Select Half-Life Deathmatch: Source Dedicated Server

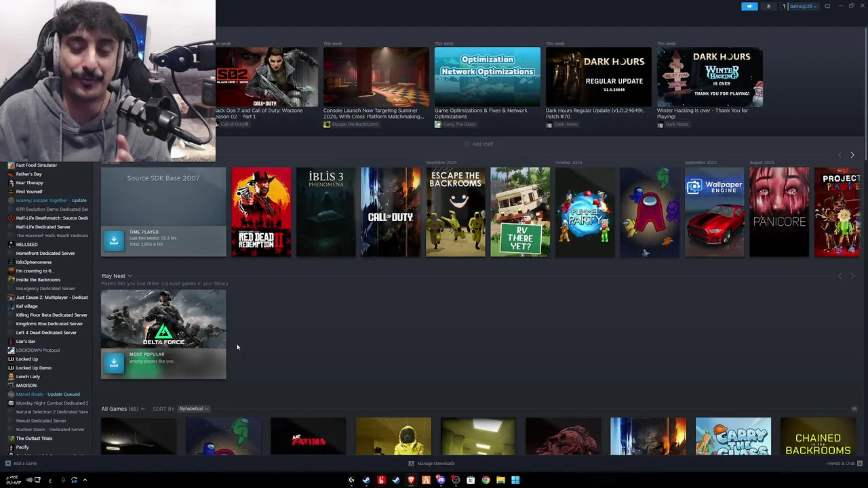click(x=52, y=218)
